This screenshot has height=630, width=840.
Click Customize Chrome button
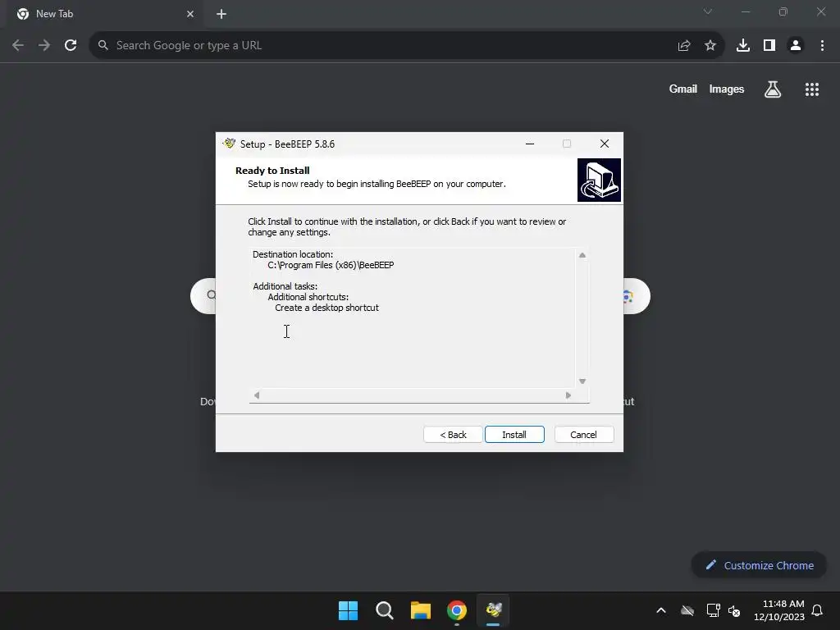coord(759,565)
